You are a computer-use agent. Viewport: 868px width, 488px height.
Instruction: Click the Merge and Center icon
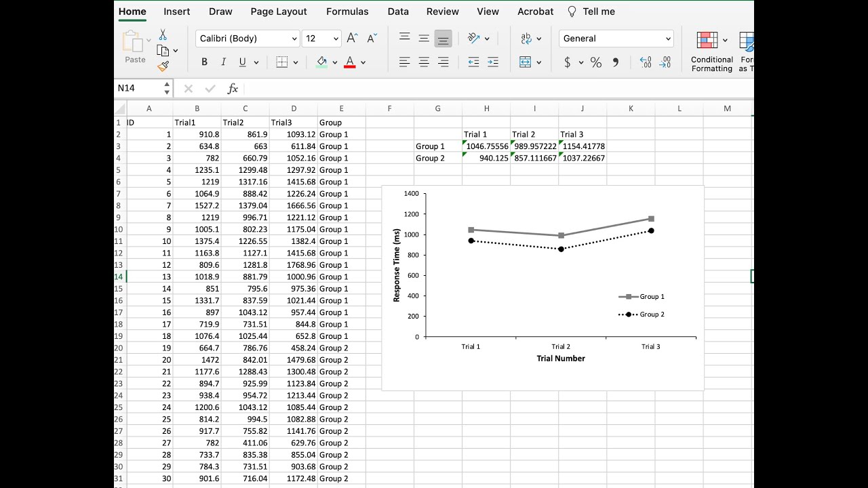point(526,62)
